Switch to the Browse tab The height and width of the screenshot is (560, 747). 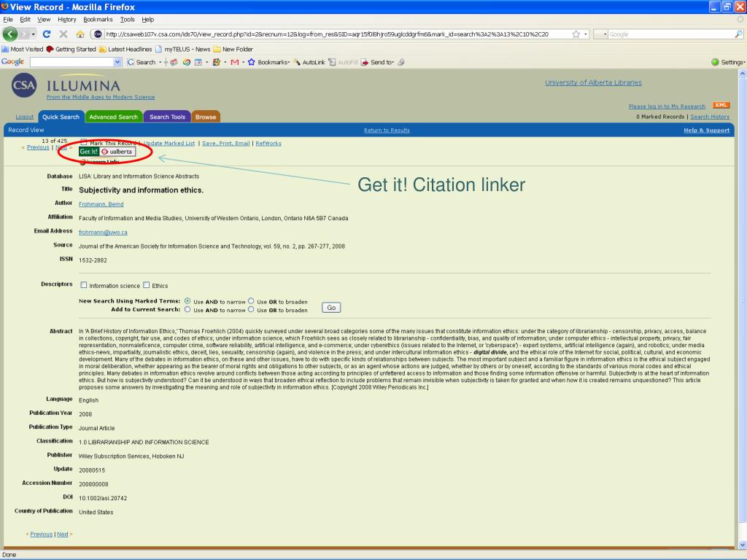point(205,117)
